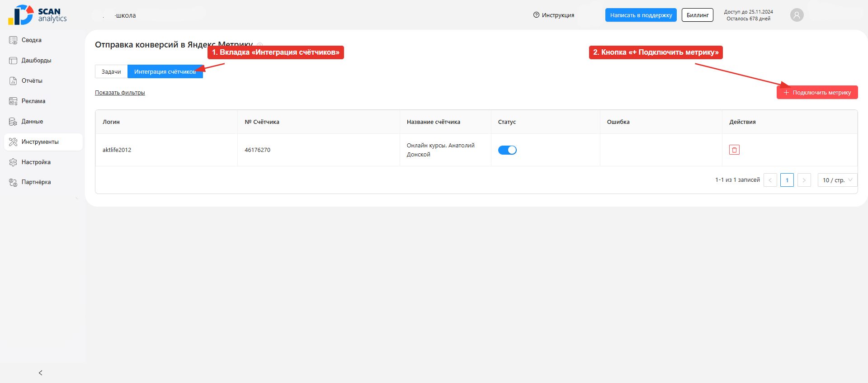Click the user profile avatar
Viewport: 868px width, 383px height.
(797, 15)
